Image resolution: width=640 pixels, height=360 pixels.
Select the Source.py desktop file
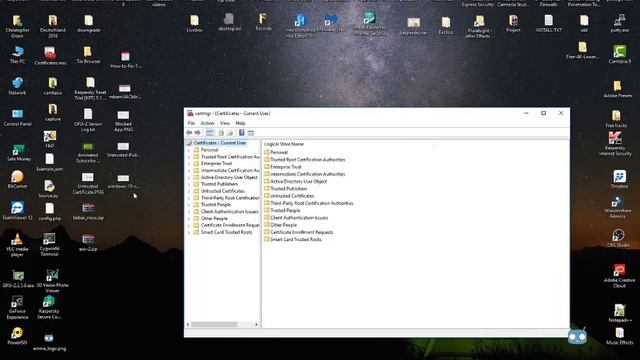(49, 189)
